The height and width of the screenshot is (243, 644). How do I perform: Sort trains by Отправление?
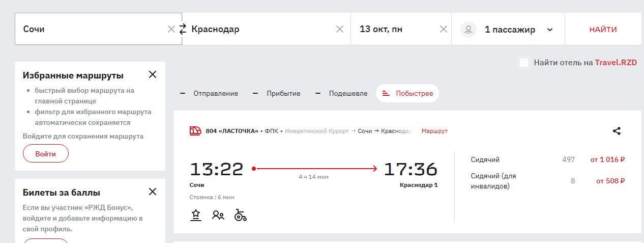210,93
